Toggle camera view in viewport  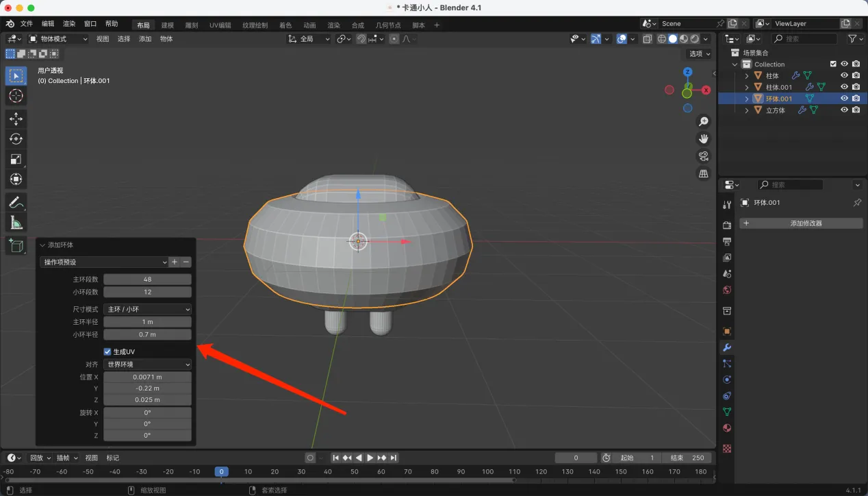[x=703, y=156]
